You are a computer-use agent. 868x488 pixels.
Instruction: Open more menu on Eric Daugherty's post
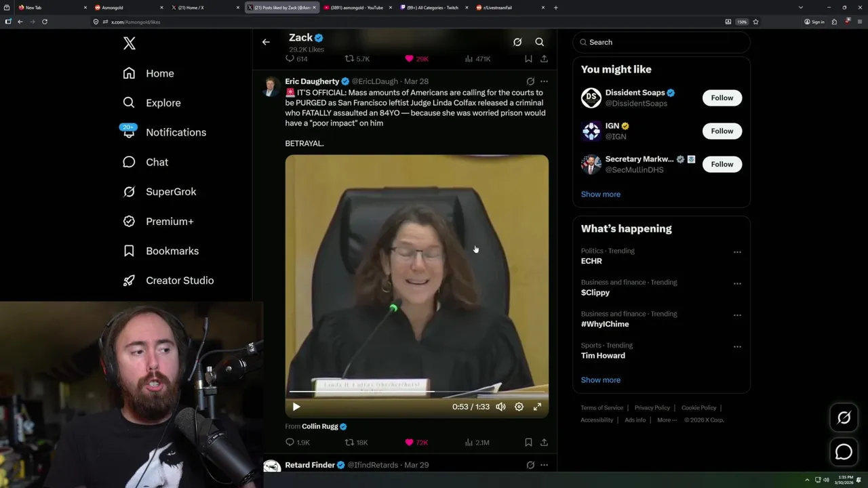(x=544, y=81)
